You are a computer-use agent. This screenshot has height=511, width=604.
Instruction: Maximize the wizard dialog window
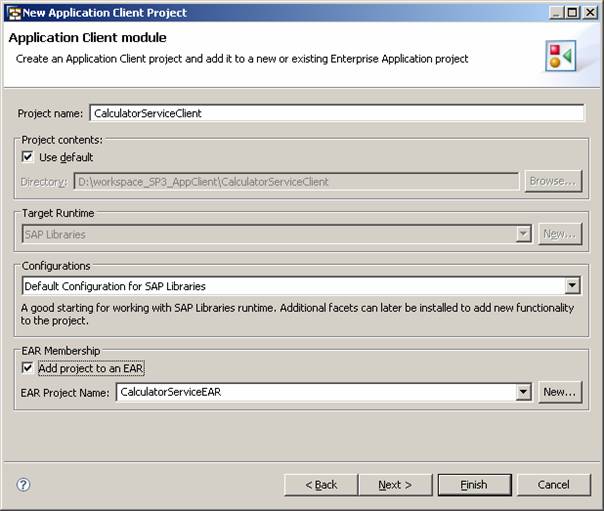(573, 12)
